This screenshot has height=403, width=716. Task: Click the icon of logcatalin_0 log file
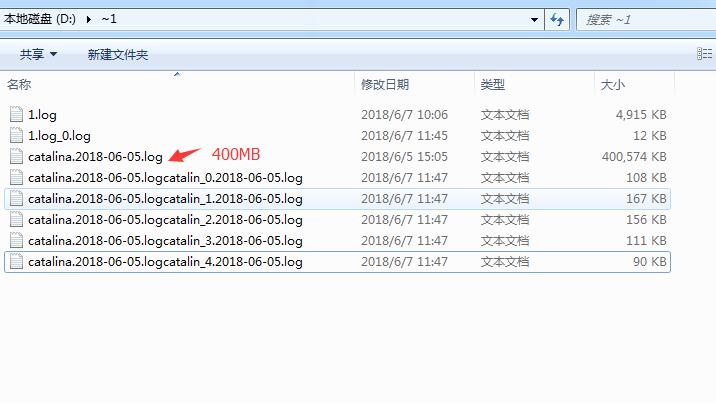point(16,177)
